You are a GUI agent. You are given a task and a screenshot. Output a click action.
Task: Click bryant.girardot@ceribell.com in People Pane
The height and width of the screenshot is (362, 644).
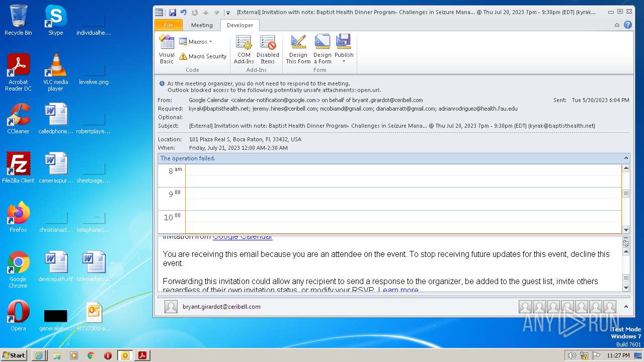coord(221,307)
